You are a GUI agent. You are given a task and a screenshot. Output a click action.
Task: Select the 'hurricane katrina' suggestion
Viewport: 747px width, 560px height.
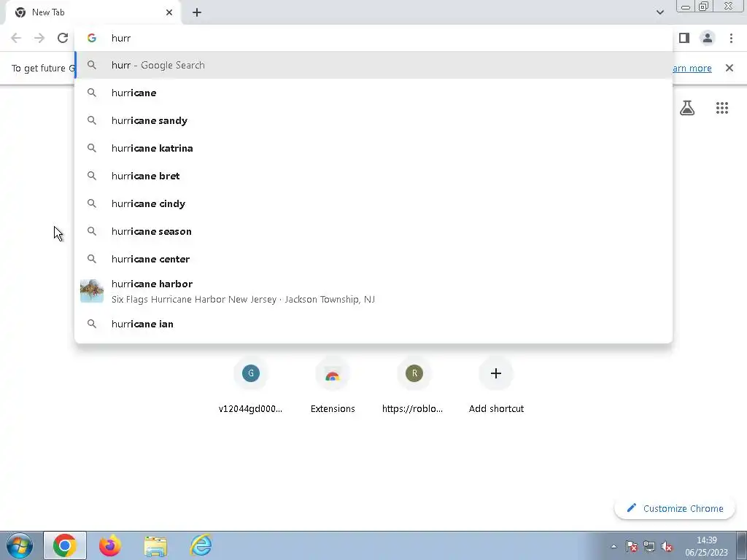[x=373, y=148]
